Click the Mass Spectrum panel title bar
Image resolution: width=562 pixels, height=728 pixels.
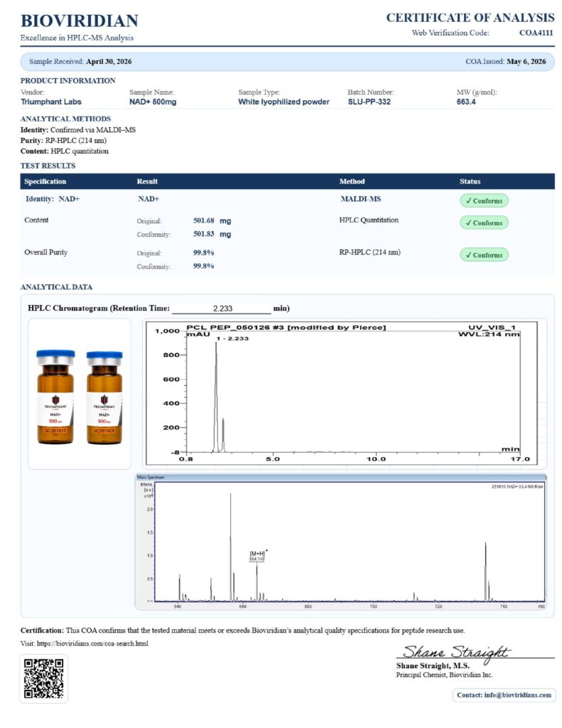[341, 477]
